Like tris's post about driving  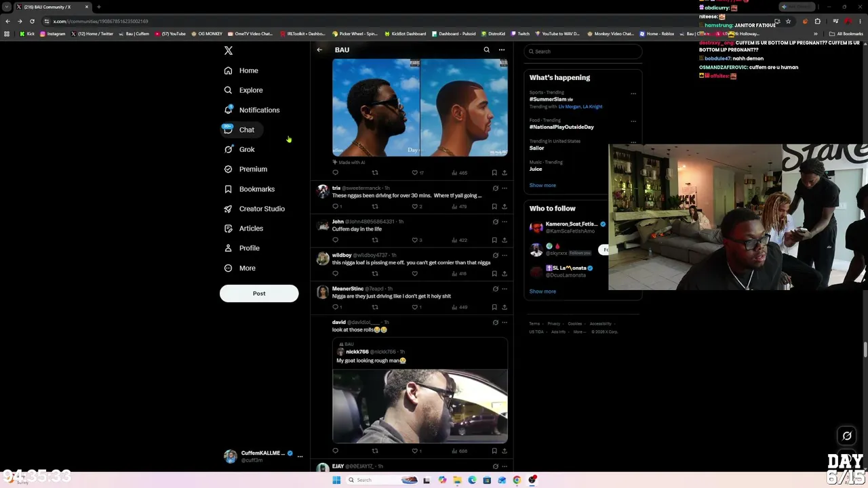pyautogui.click(x=415, y=206)
